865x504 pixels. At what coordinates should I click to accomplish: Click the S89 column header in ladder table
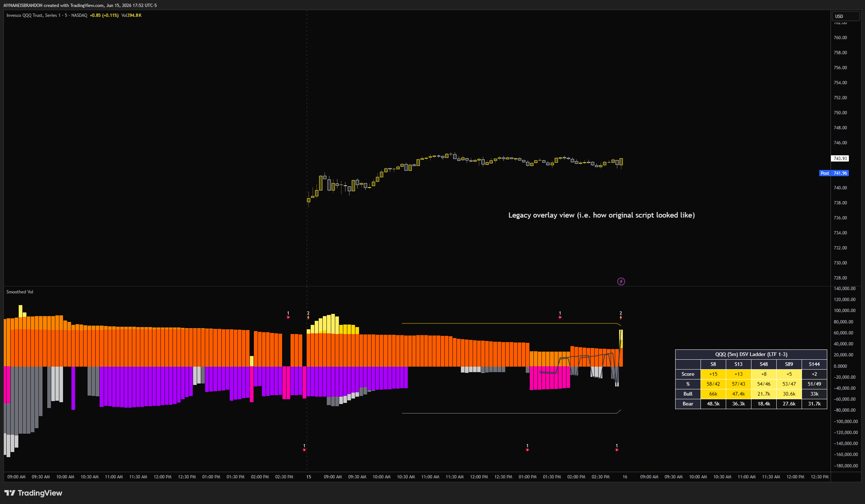tap(789, 364)
